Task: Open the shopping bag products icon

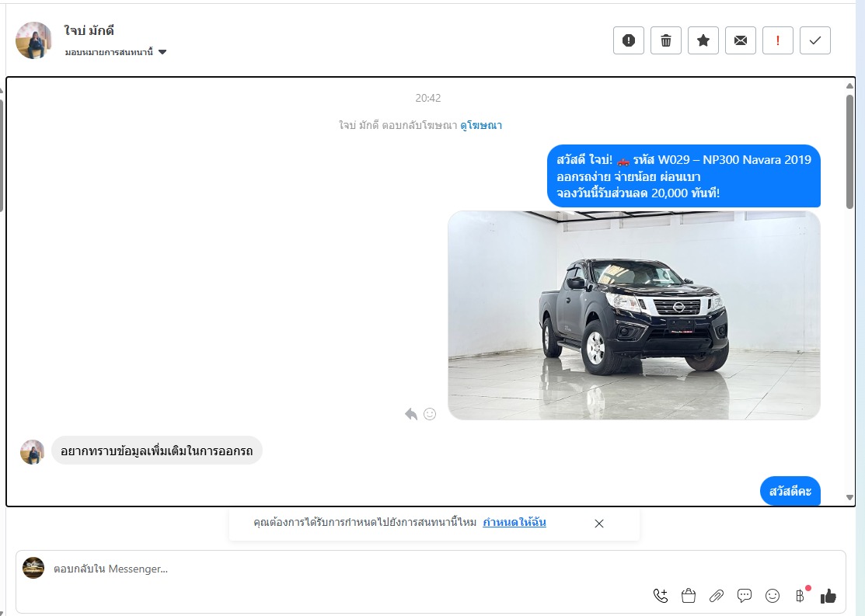Action: coord(688,596)
